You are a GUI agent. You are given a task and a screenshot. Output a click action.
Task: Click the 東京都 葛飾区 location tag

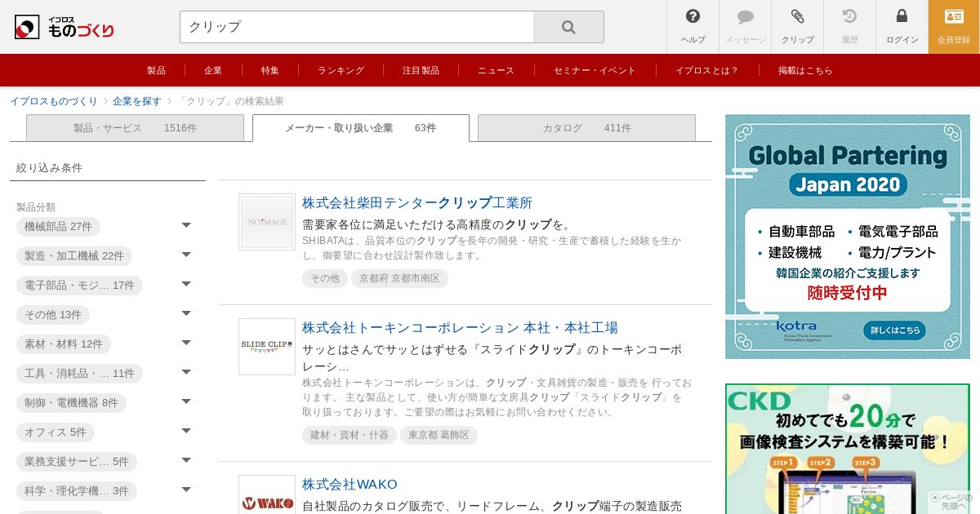pos(439,435)
